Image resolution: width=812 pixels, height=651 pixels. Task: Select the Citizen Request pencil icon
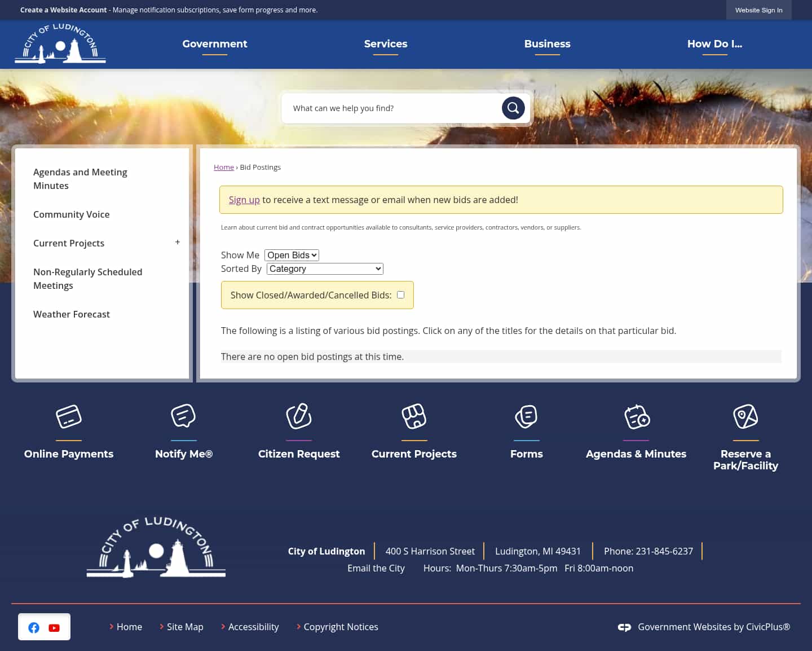(x=299, y=417)
